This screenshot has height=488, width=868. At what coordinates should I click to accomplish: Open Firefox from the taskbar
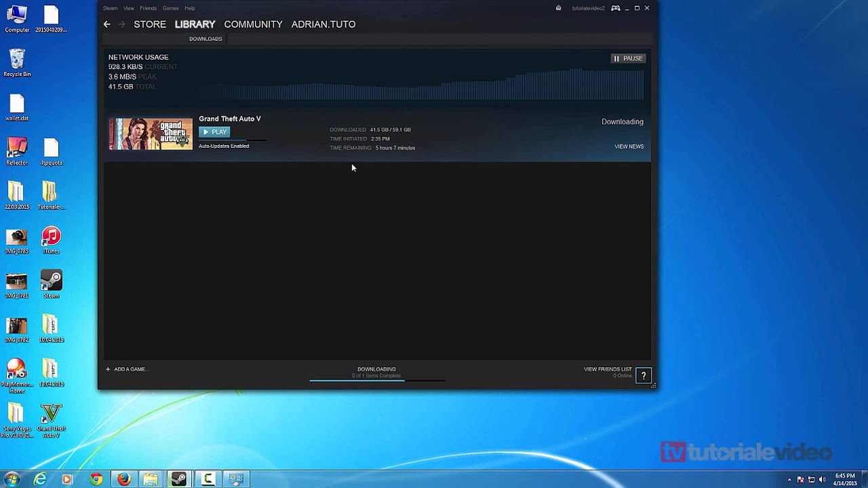pyautogui.click(x=123, y=479)
